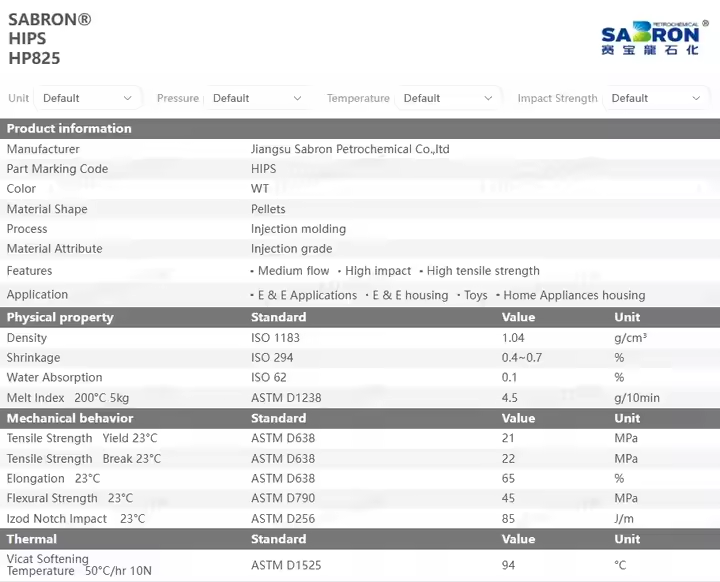This screenshot has width=720, height=582.
Task: Click the 'Thermal' section header
Action: click(x=32, y=539)
